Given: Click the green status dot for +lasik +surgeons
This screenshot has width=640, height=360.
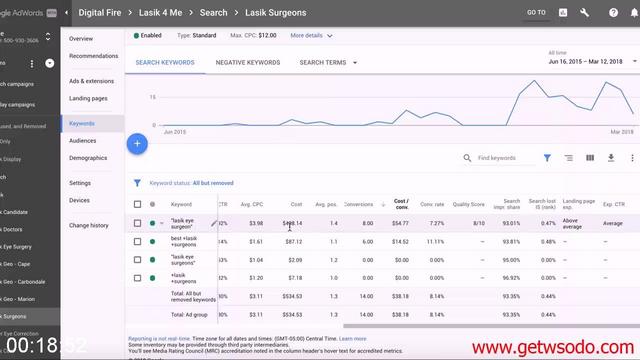Looking at the screenshot, I should (152, 278).
